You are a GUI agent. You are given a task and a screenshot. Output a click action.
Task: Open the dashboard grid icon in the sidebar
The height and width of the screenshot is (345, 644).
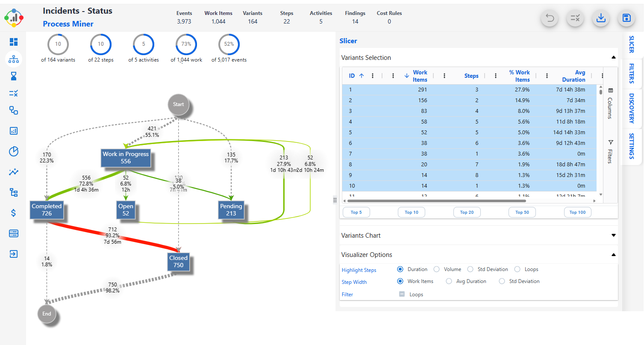tap(14, 42)
